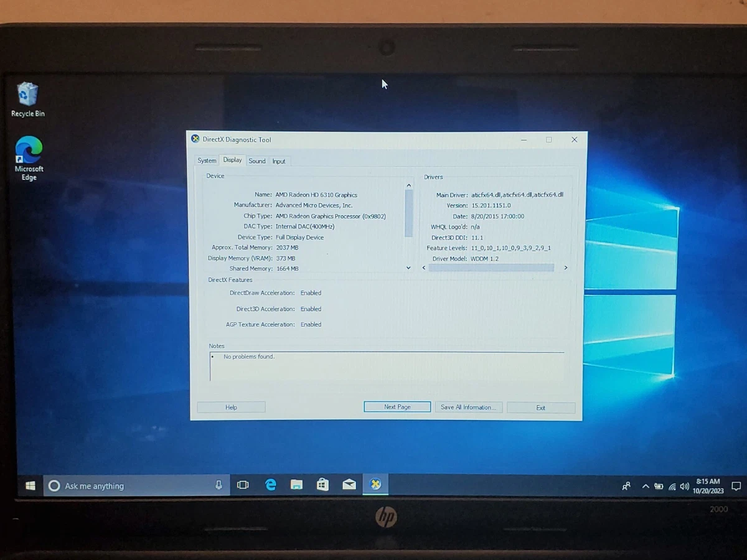This screenshot has height=560, width=747.
Task: Open File Explorer from the taskbar
Action: tap(296, 485)
